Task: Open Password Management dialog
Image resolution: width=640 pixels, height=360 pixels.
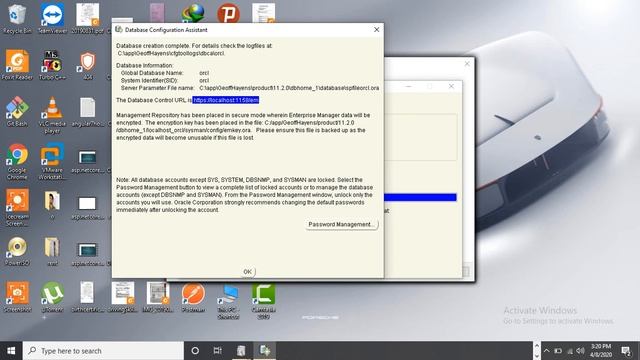Action: tap(341, 224)
